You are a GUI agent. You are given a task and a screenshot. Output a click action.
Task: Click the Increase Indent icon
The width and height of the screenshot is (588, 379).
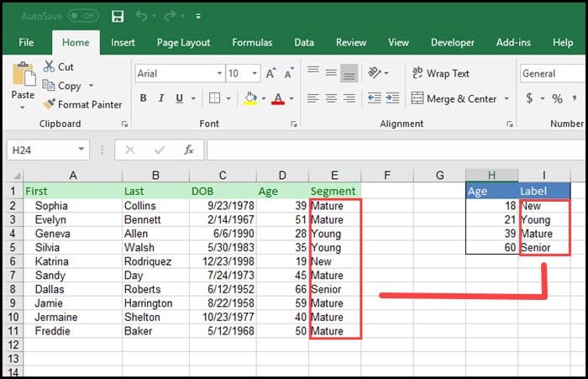coord(394,98)
